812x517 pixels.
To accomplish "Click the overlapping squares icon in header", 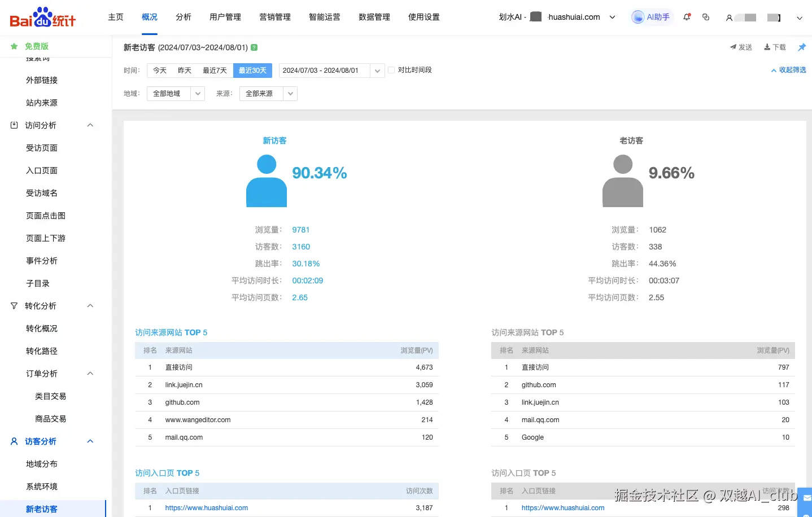I will [706, 17].
